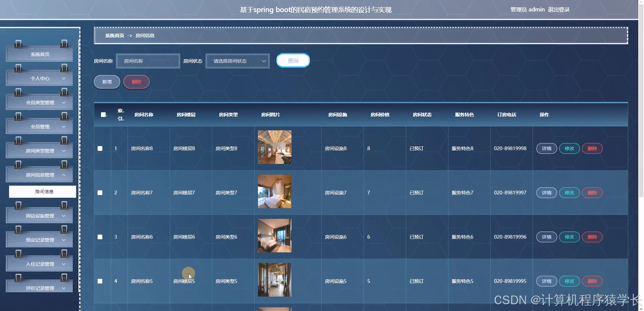644x311 pixels.
Task: Click the chevron next to 会员类型管理
Action: pos(64,103)
